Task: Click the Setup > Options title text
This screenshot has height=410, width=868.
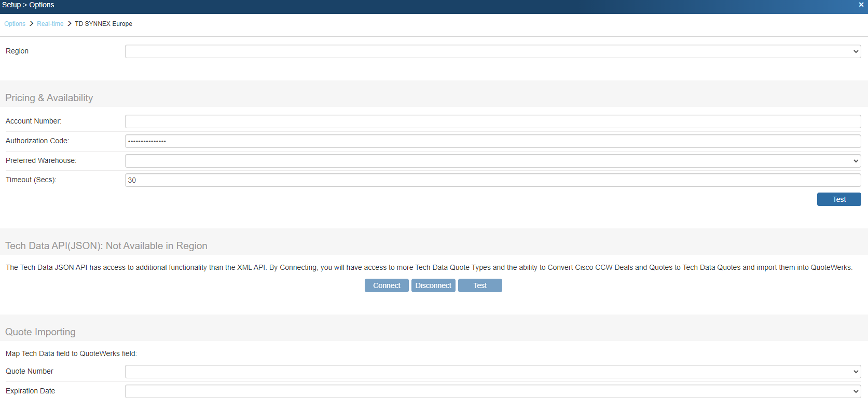Action: 28,5
